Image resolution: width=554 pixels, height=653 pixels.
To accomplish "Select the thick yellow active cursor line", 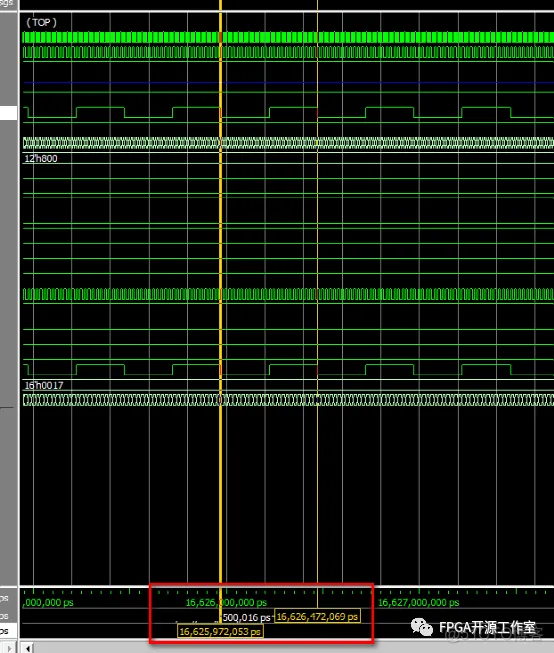I will 220,292.
